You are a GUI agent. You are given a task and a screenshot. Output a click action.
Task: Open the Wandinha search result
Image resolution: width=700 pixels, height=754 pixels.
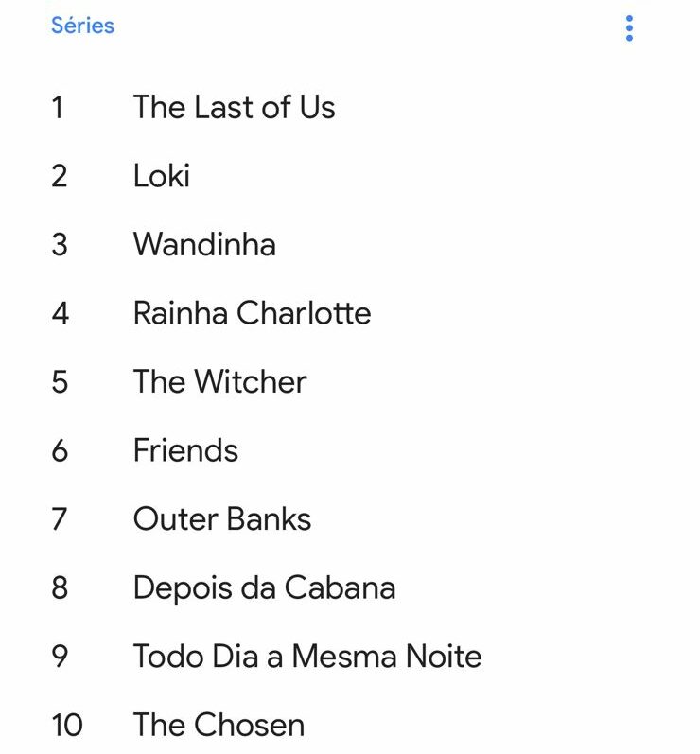pos(204,245)
